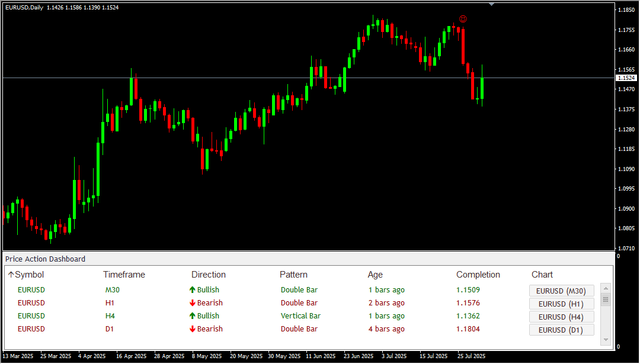Click the red bearish arrow in the H1 row
Image resolution: width=640 pixels, height=364 pixels.
192,303
